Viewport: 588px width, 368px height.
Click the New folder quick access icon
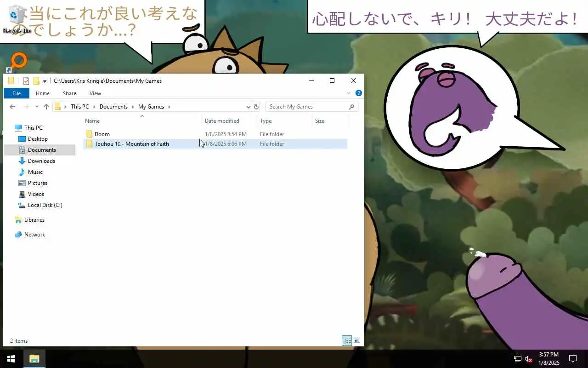point(36,81)
